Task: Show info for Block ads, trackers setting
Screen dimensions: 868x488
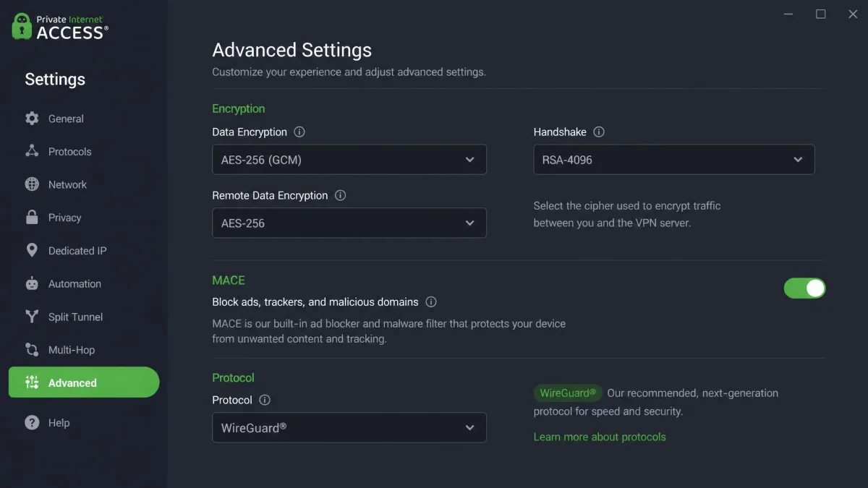Action: (x=431, y=301)
